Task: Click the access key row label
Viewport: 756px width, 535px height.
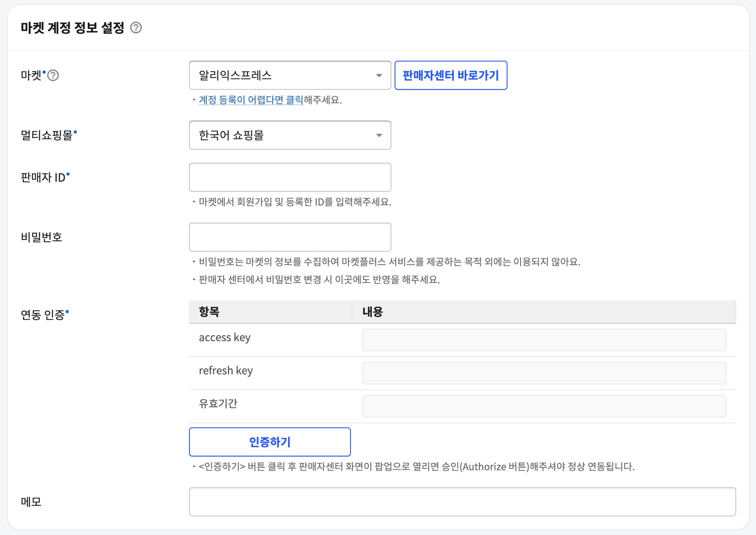Action: coord(225,338)
